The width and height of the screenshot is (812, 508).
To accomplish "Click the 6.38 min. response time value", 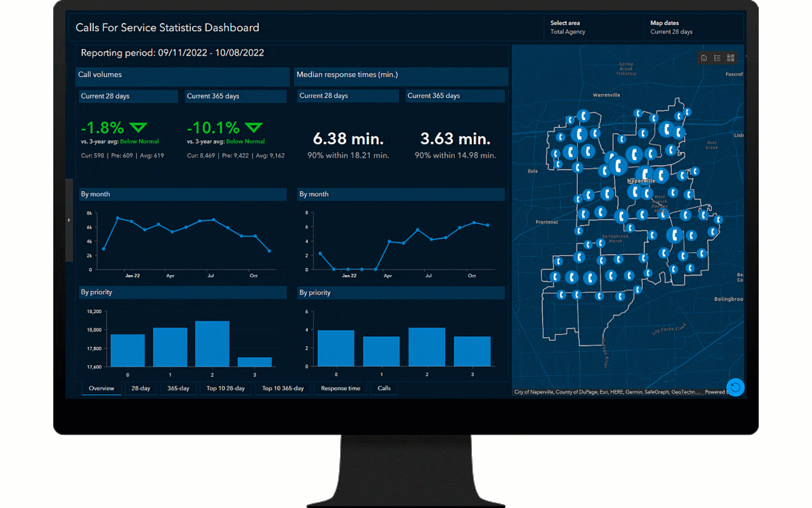I will coord(348,138).
